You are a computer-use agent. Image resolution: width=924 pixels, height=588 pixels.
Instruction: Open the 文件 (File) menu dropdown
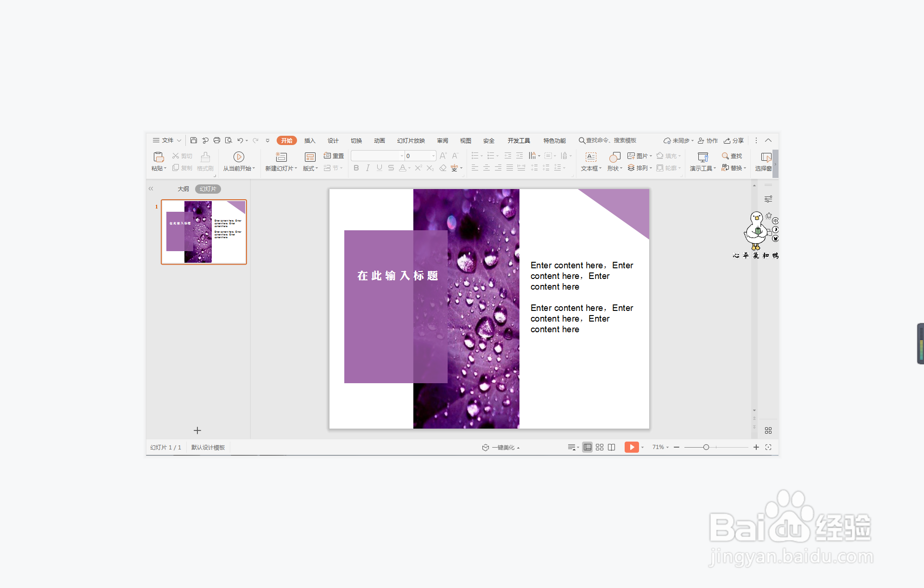(x=167, y=140)
